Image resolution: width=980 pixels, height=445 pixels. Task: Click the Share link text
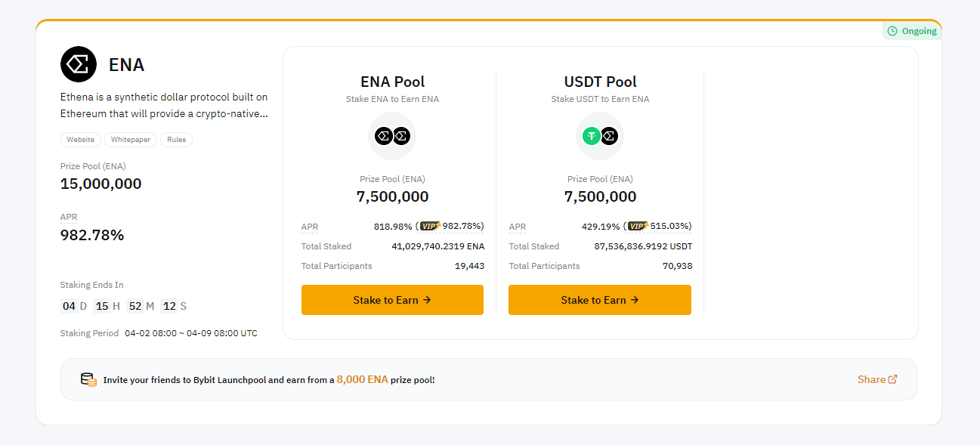point(871,379)
